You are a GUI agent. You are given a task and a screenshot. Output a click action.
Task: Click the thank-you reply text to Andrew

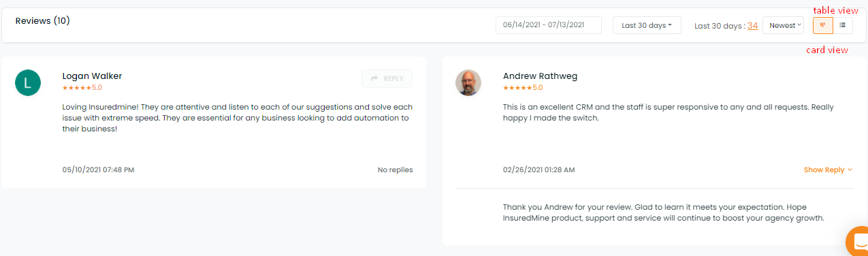pyautogui.click(x=664, y=212)
